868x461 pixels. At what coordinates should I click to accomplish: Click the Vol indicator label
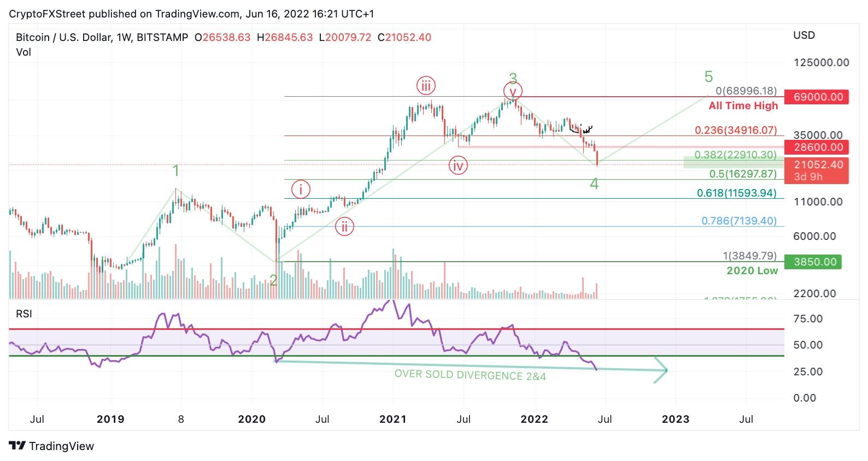(24, 52)
